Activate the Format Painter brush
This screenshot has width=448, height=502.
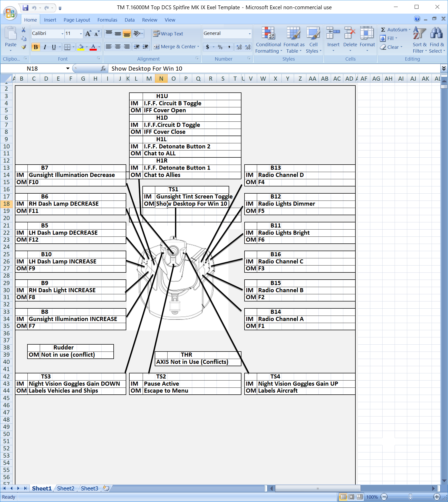coord(24,47)
